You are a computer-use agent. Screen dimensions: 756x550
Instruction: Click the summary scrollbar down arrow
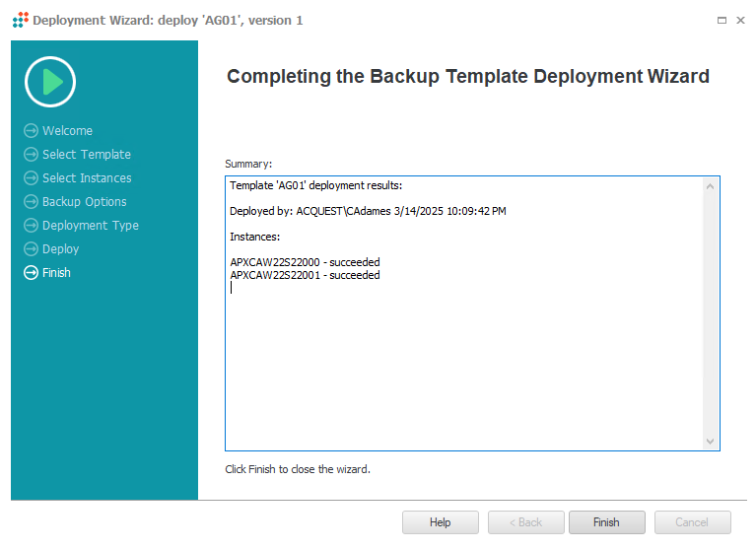[711, 441]
